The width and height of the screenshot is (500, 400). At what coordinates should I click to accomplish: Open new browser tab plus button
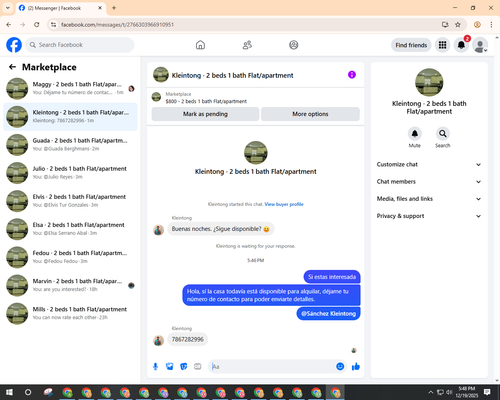[114, 8]
